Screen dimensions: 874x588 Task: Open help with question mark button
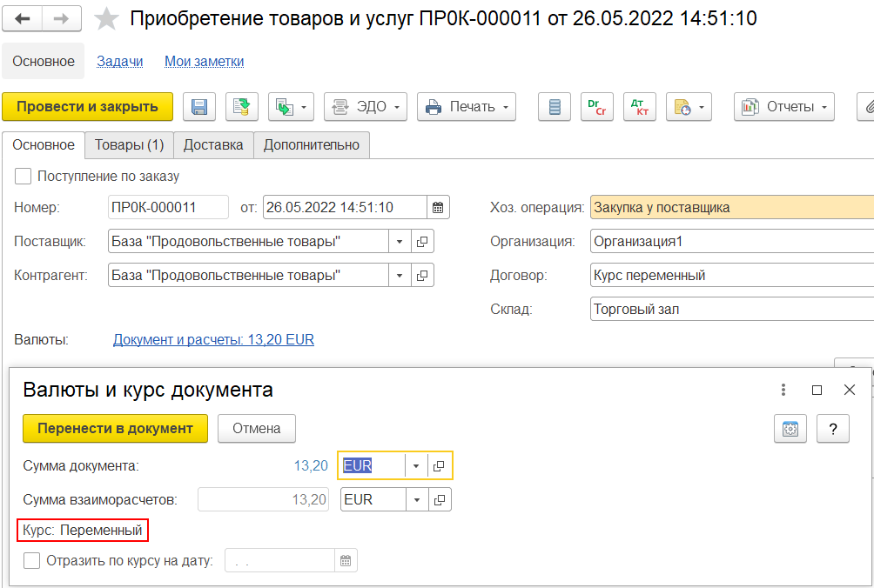833,429
